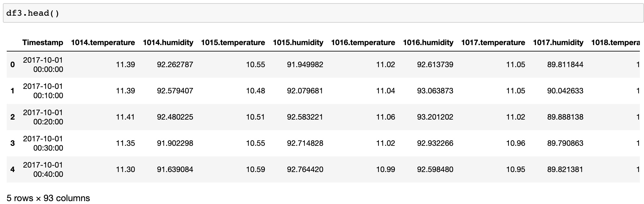Screen dimensions: 644x204
Task: Click the cell with value 92.262787
Action: (175, 65)
